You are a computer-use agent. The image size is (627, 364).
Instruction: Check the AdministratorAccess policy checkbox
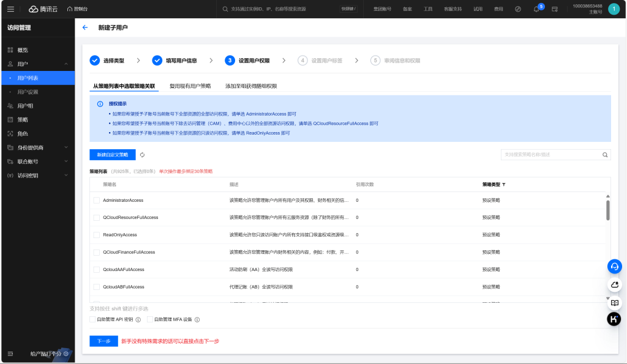[96, 200]
